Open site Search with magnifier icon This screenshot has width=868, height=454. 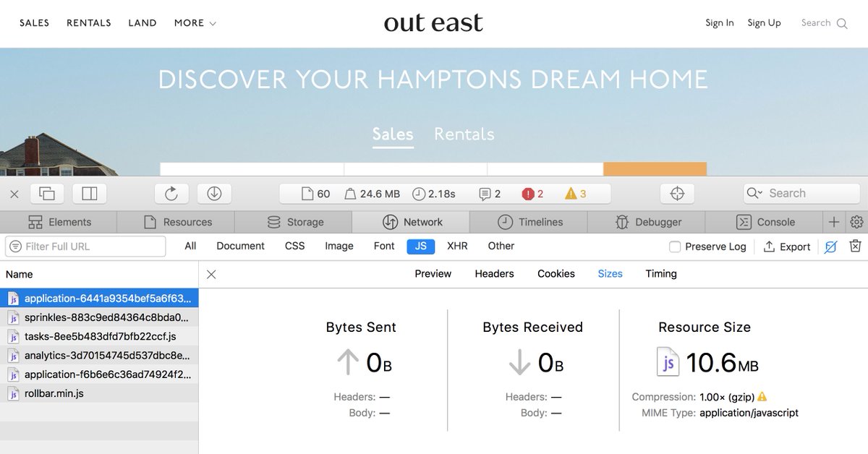(824, 23)
